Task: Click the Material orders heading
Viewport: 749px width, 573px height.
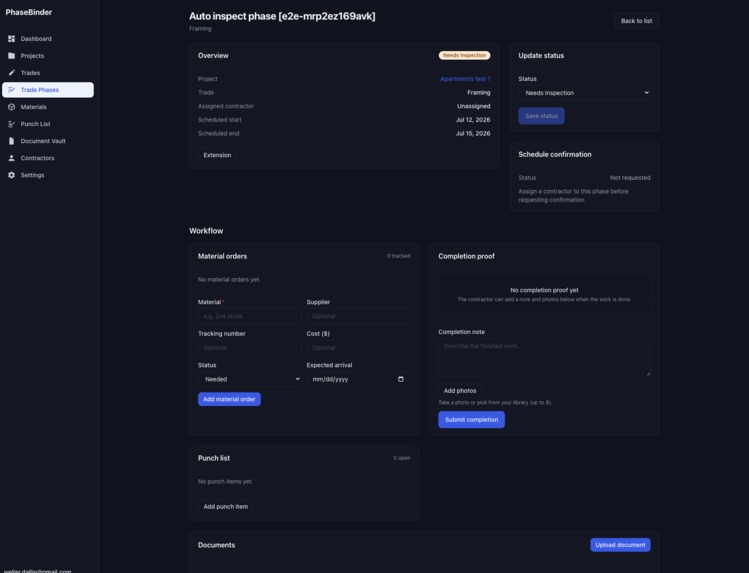Action: pyautogui.click(x=222, y=256)
